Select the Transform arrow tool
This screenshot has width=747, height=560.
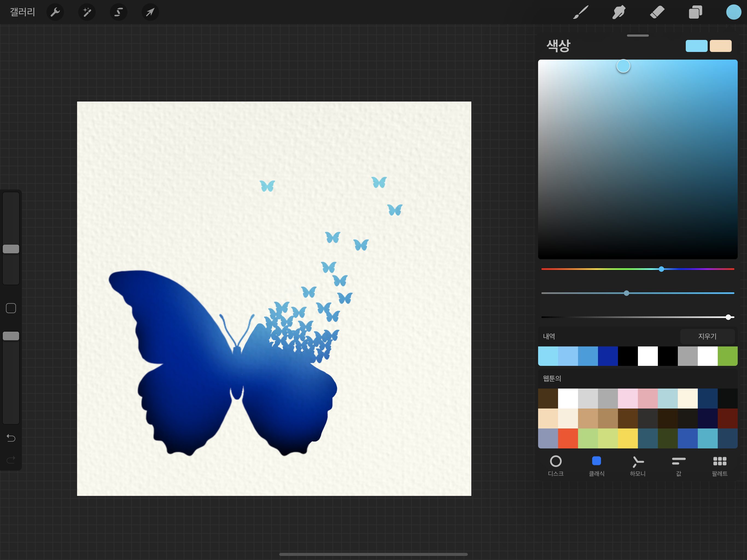tap(150, 12)
